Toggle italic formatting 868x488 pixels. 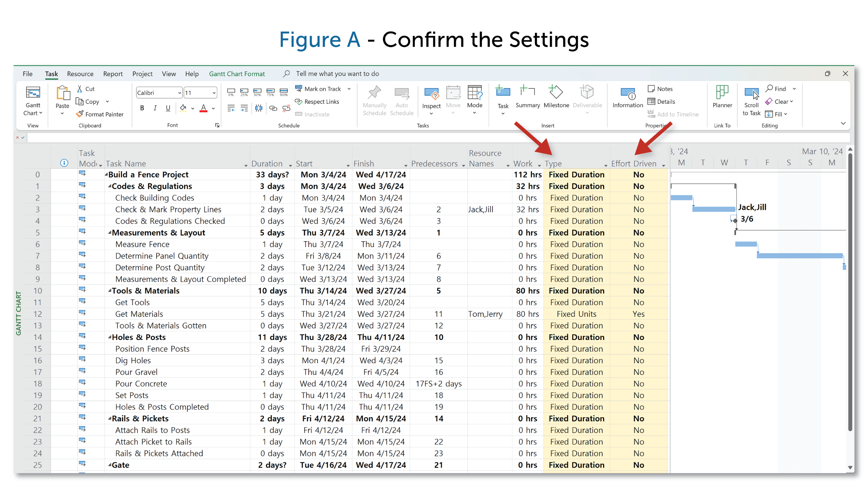tap(155, 108)
